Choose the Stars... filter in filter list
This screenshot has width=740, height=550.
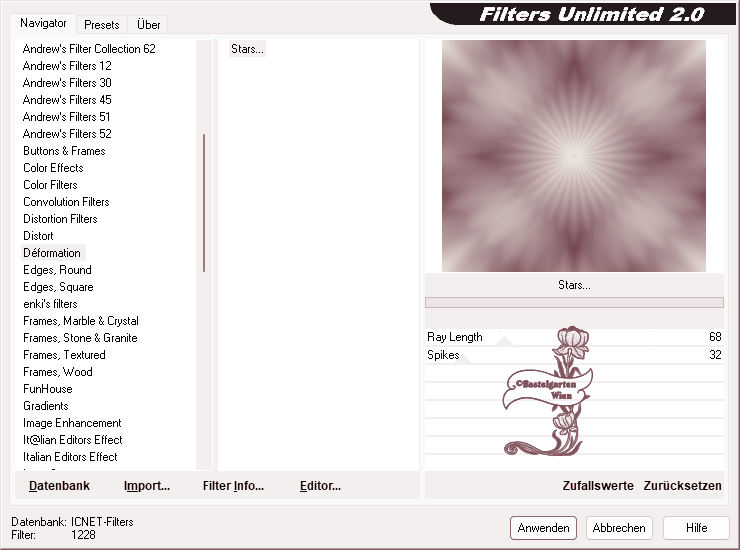(247, 49)
